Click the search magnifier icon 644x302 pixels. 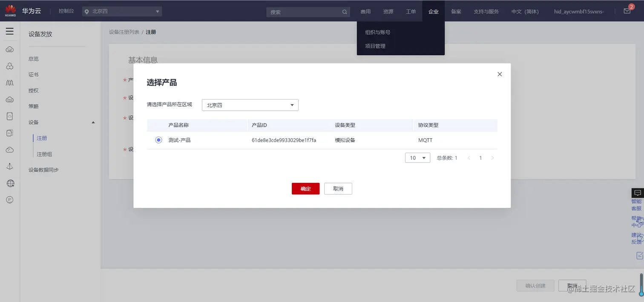(x=345, y=12)
